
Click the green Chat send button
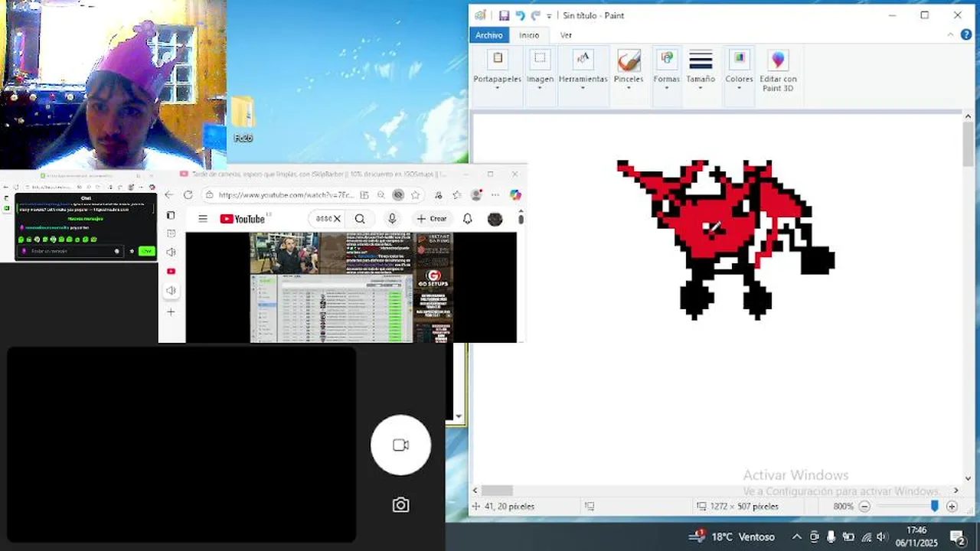pos(146,251)
